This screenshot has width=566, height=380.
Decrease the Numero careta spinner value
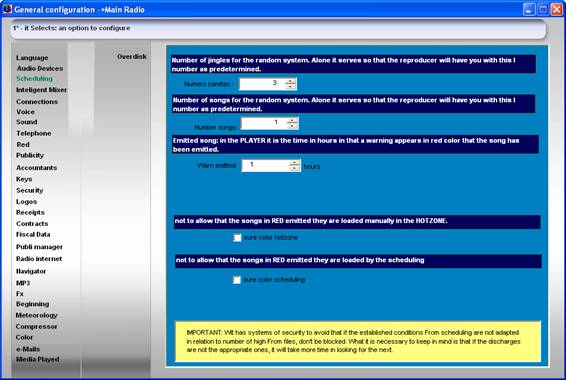click(291, 87)
